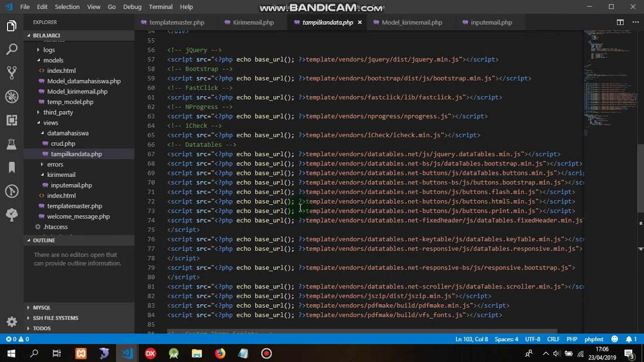Open the Help menu
Screen dimensions: 644x362
[186, 7]
